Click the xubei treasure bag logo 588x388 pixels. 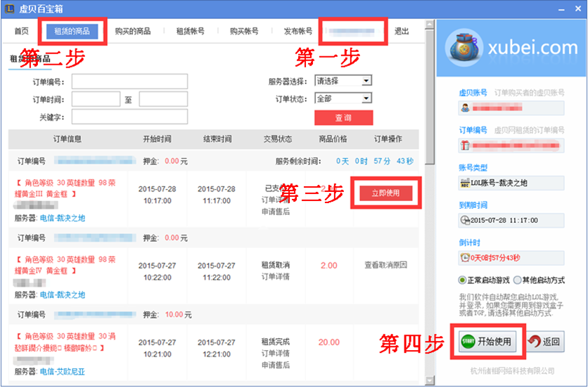[465, 46]
